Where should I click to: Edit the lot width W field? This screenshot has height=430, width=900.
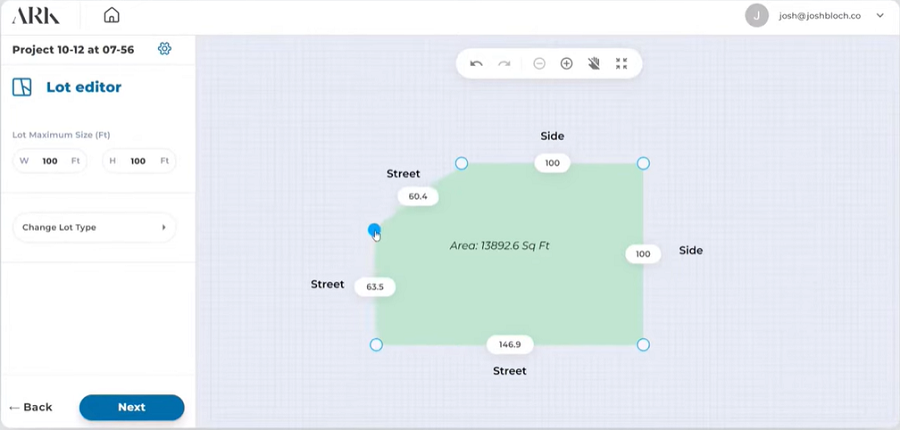50,161
